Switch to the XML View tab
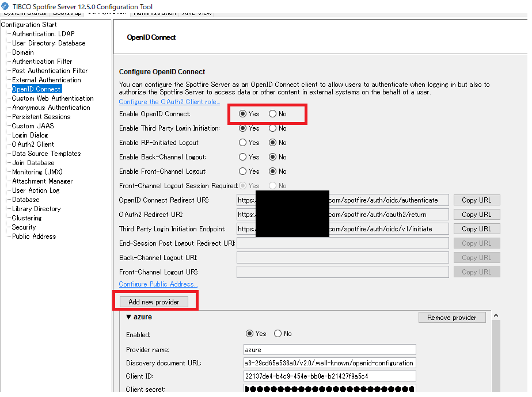Viewport: 532px width, 397px height. point(196,13)
